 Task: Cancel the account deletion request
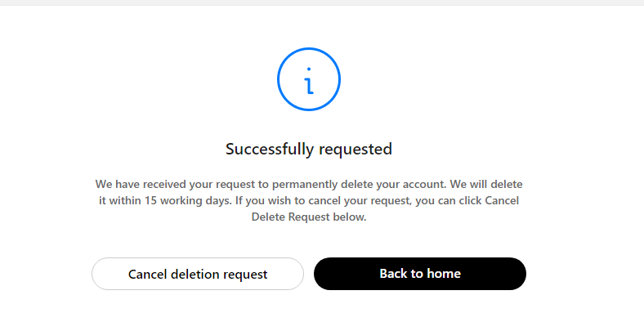pos(198,274)
